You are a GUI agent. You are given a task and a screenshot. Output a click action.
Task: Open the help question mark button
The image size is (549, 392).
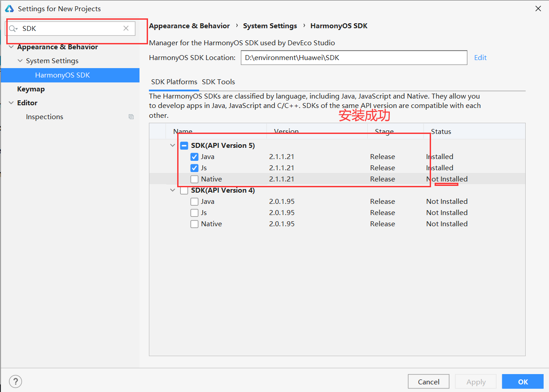(15, 382)
